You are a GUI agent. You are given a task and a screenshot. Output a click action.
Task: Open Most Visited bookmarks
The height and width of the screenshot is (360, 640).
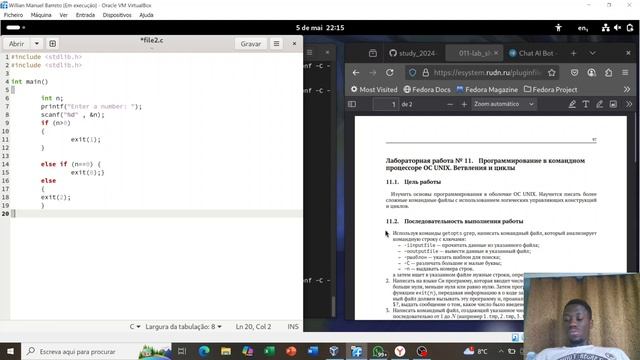[x=374, y=89]
